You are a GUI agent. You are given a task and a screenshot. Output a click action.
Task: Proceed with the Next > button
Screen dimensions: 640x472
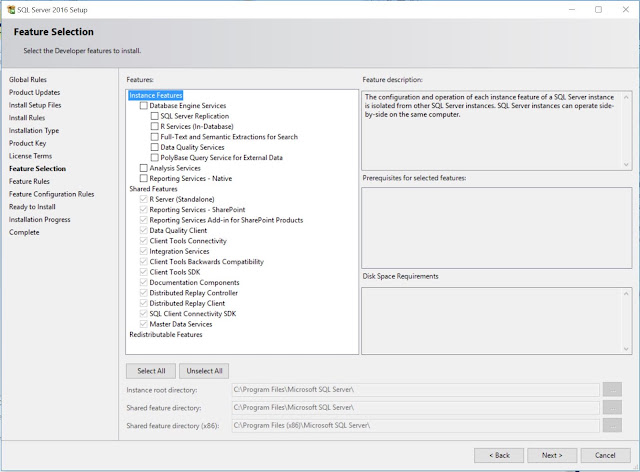tap(552, 455)
